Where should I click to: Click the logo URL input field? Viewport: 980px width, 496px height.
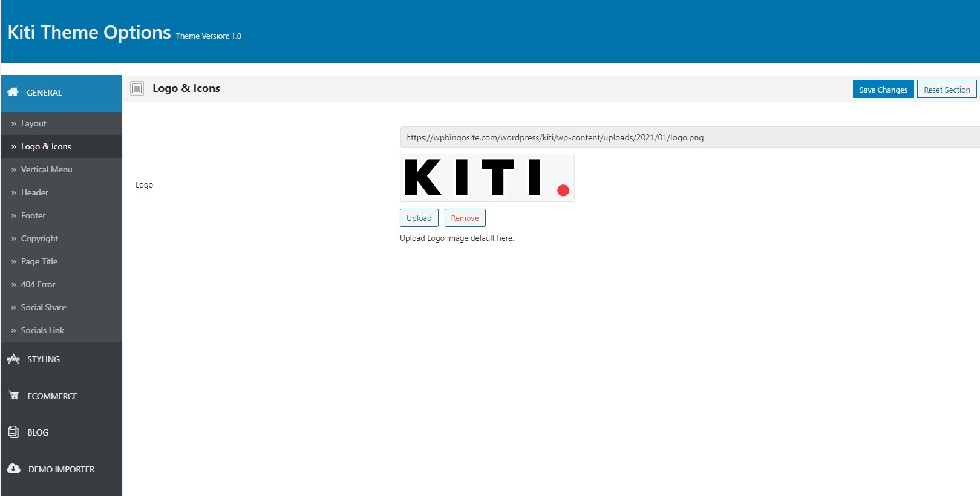[x=690, y=137]
